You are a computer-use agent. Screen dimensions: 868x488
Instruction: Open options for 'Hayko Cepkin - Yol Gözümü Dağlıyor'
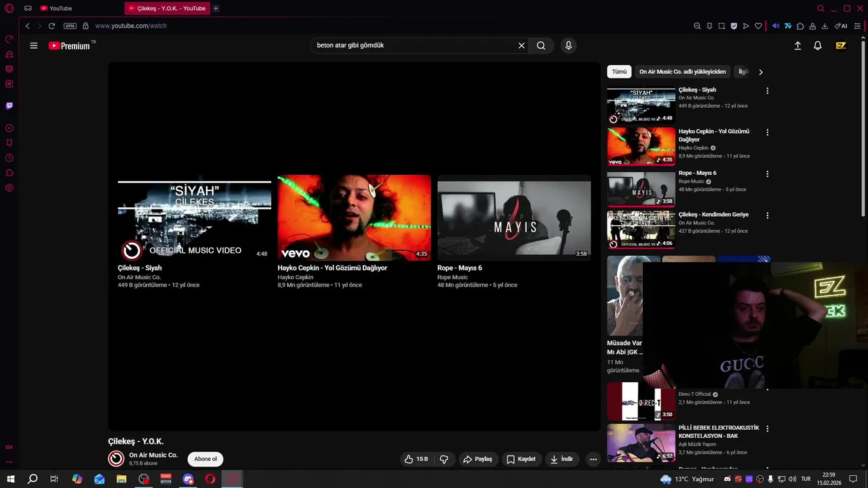(x=768, y=132)
